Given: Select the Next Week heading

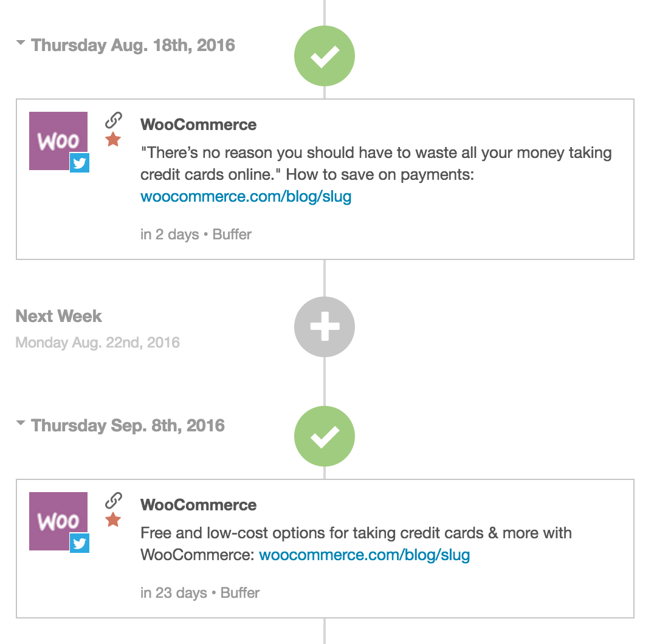Looking at the screenshot, I should [58, 316].
